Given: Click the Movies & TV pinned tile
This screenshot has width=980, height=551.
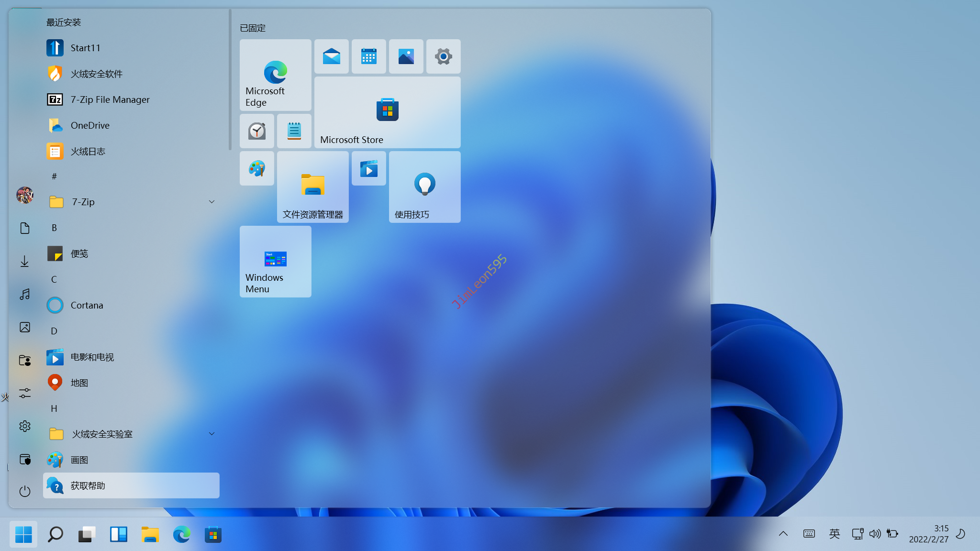Looking at the screenshot, I should tap(368, 168).
